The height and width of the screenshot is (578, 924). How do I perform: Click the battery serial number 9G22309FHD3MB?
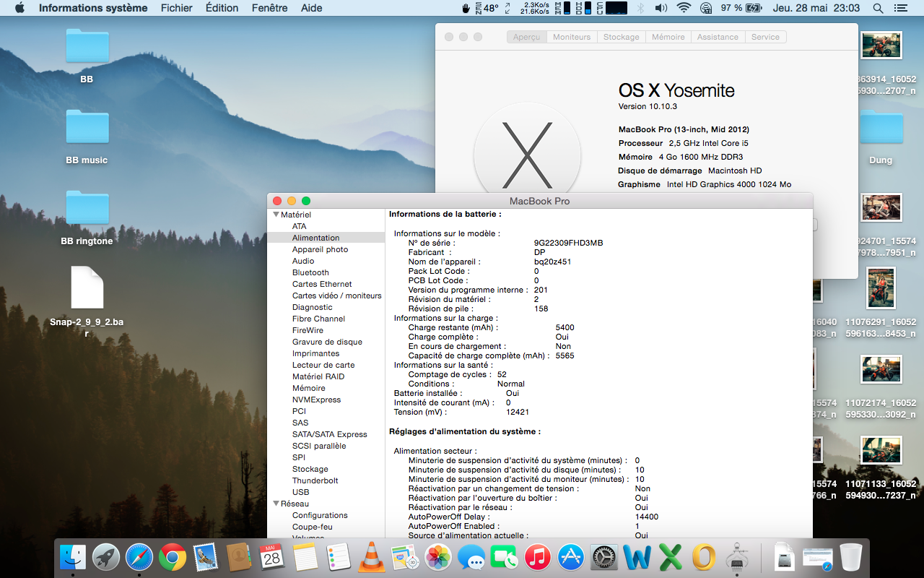pos(568,243)
